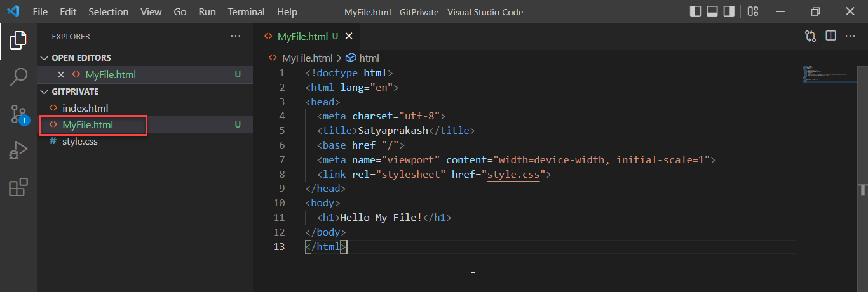
Task: Toggle the secondary side bar layout button
Action: pos(729,11)
